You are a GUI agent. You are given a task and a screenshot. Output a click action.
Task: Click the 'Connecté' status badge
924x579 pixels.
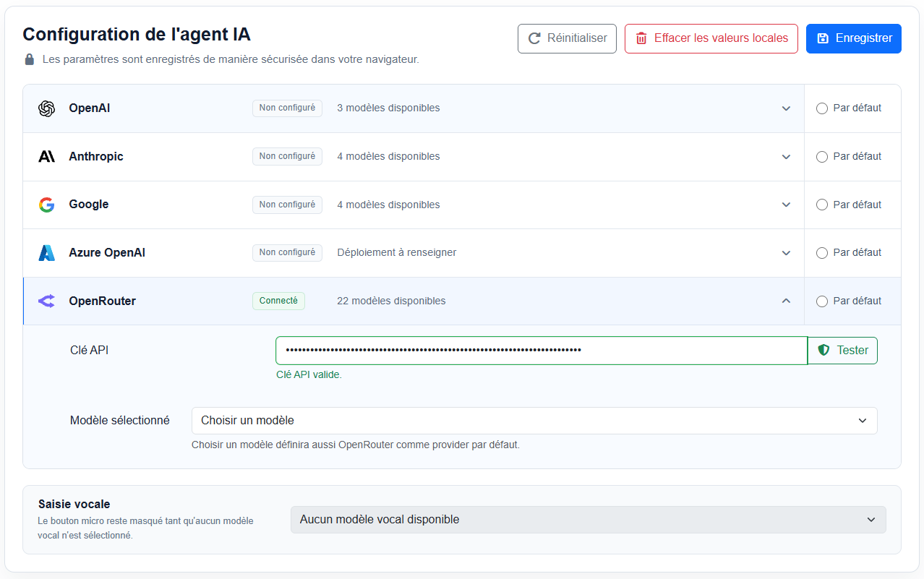tap(278, 301)
